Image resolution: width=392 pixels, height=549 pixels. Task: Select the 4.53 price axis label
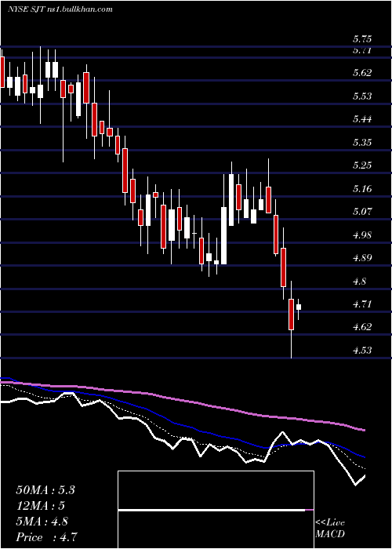click(x=362, y=350)
